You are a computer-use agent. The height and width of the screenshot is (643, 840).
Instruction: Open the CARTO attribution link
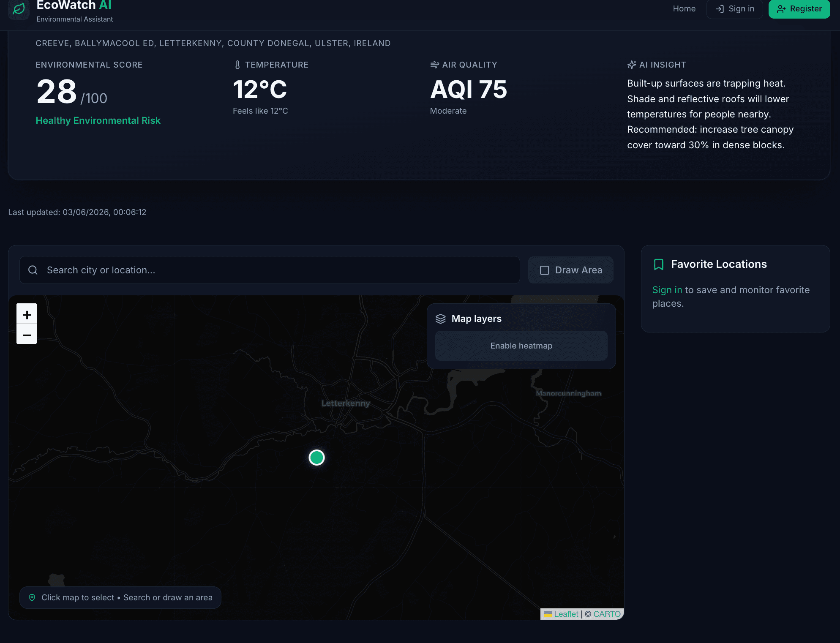[607, 614]
